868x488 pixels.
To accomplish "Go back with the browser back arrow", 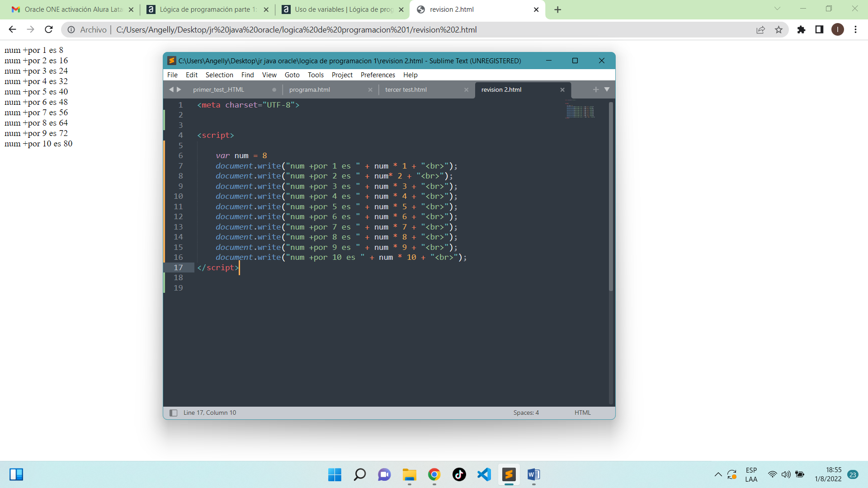I will 12,29.
